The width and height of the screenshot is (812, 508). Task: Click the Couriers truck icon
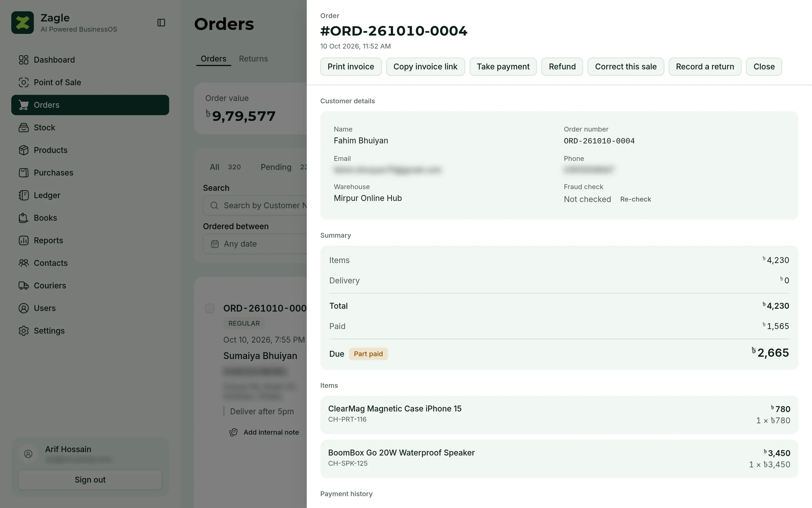[23, 286]
